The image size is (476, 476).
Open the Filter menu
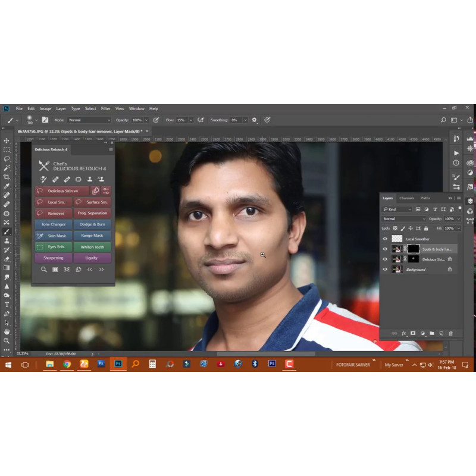point(105,109)
